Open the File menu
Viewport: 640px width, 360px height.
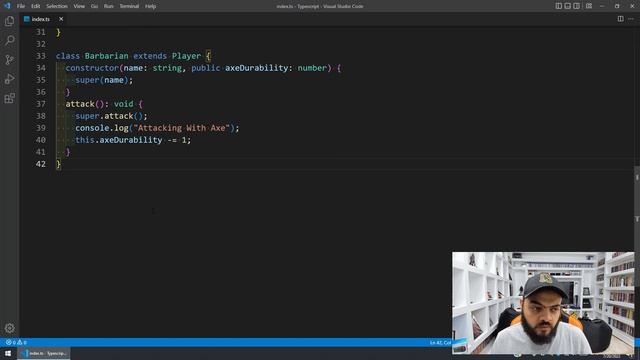click(21, 6)
